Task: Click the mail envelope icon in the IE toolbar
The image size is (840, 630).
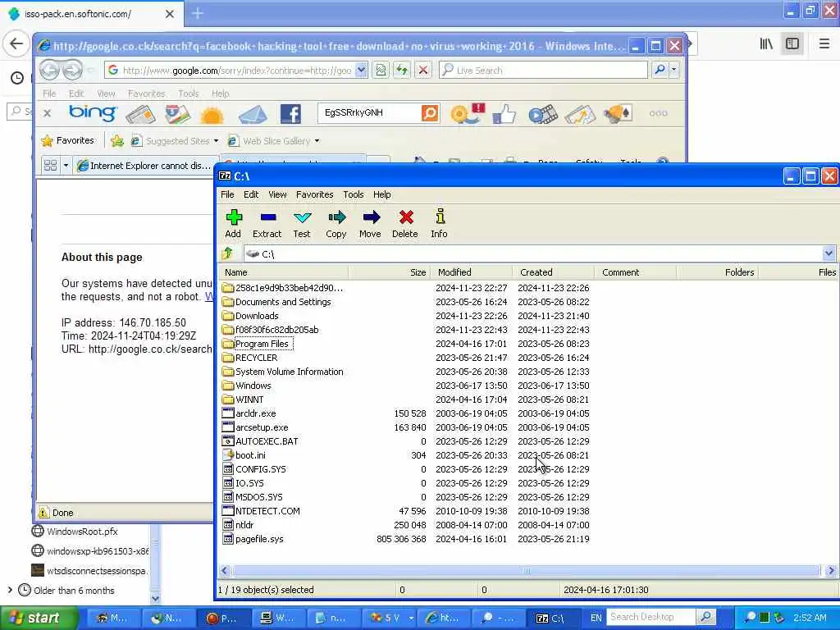Action: coord(253,114)
